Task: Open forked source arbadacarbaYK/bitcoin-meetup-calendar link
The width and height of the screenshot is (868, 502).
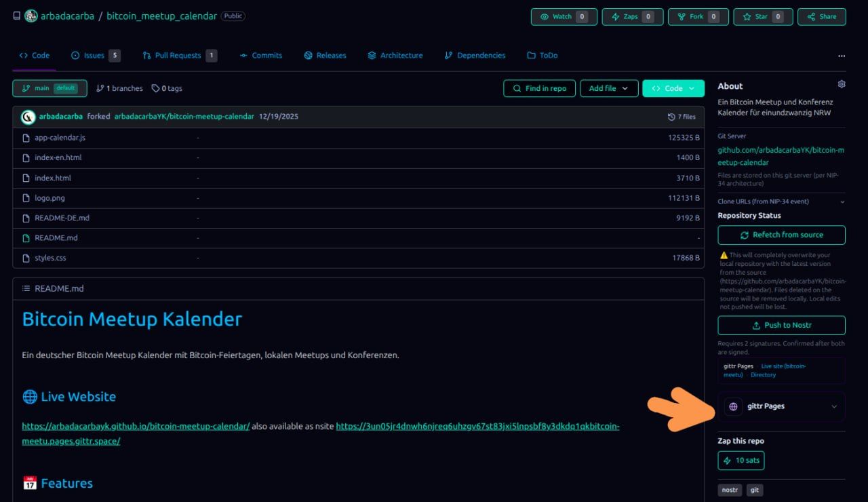Action: pos(184,117)
